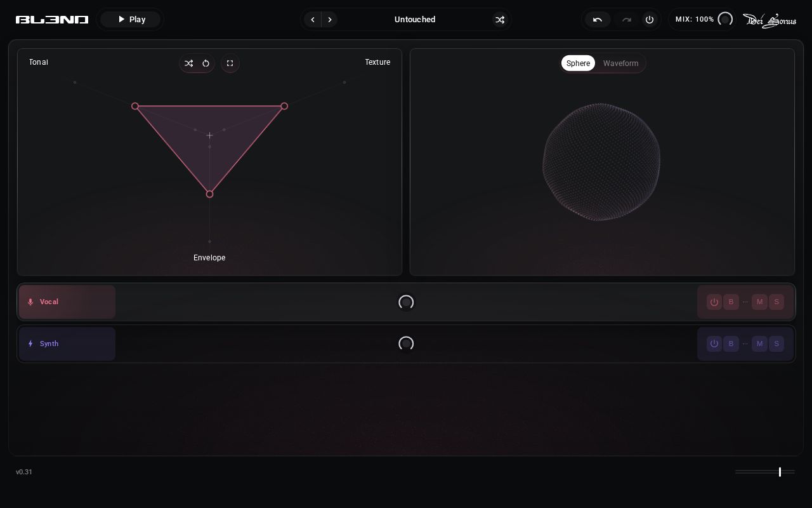Viewport: 812px width, 508px height.
Task: Click the Dei Sonus logo
Action: coord(769,20)
